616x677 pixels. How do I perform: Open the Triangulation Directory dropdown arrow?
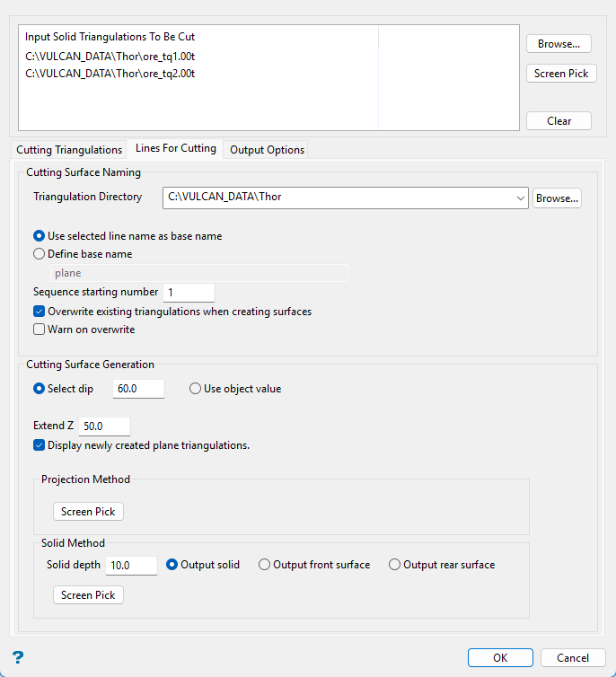pyautogui.click(x=520, y=198)
